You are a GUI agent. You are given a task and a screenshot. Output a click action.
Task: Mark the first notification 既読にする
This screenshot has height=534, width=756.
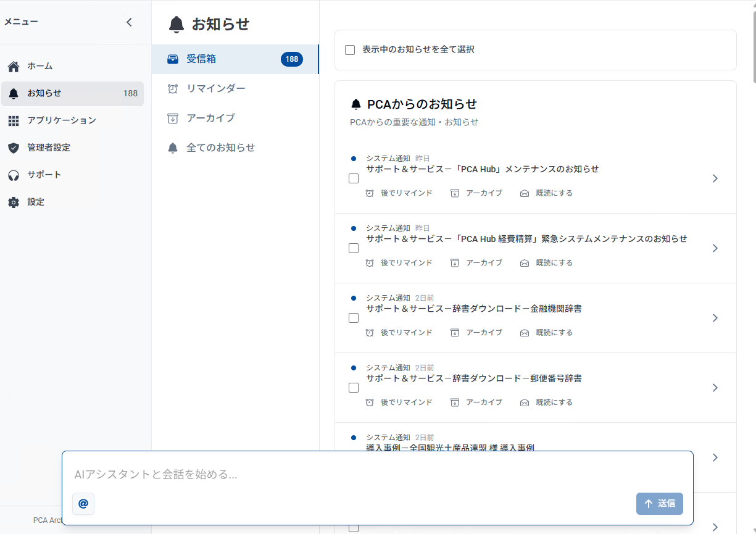click(546, 193)
